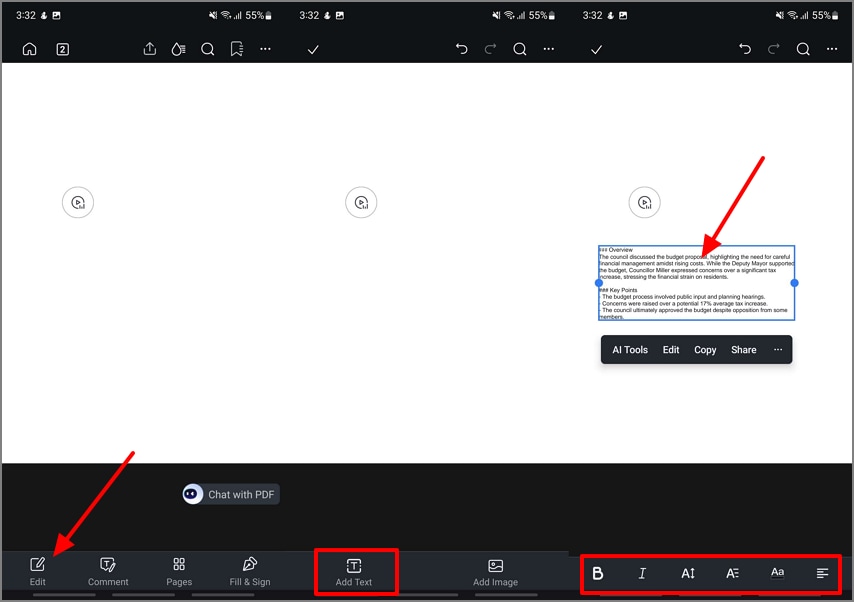Image resolution: width=854 pixels, height=602 pixels.
Task: Choose the Add Image tool
Action: [x=496, y=572]
